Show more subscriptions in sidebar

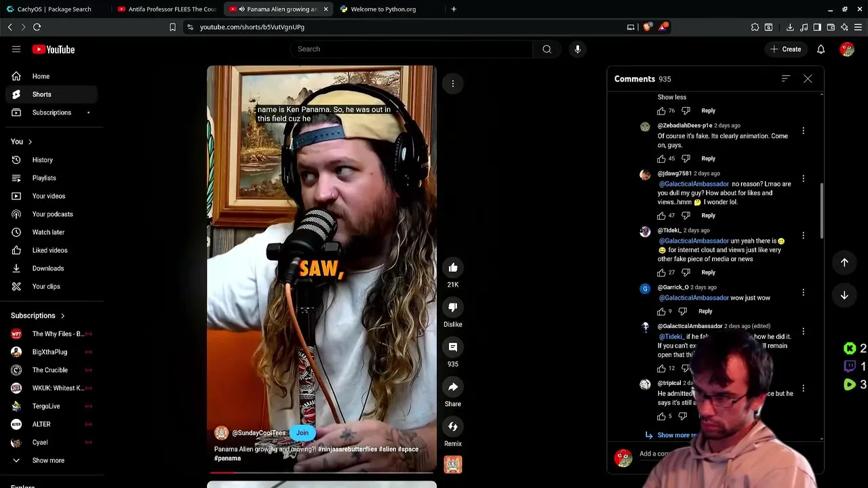[x=48, y=461]
